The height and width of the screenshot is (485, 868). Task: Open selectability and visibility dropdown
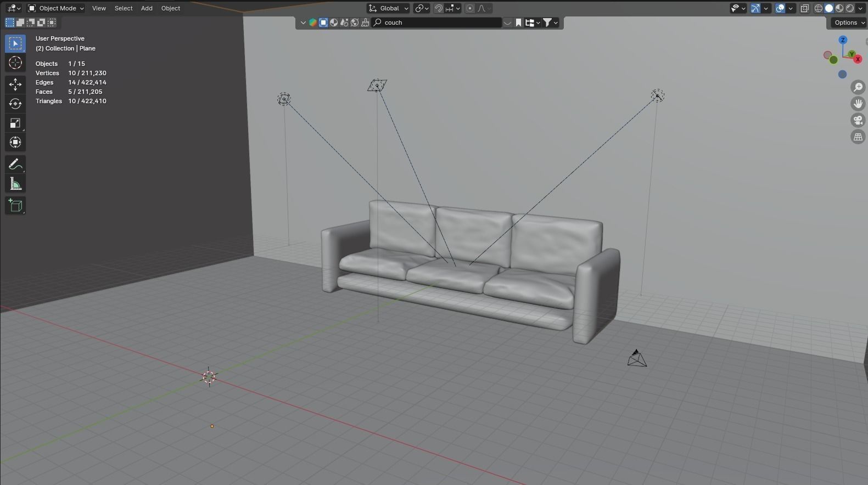(738, 8)
